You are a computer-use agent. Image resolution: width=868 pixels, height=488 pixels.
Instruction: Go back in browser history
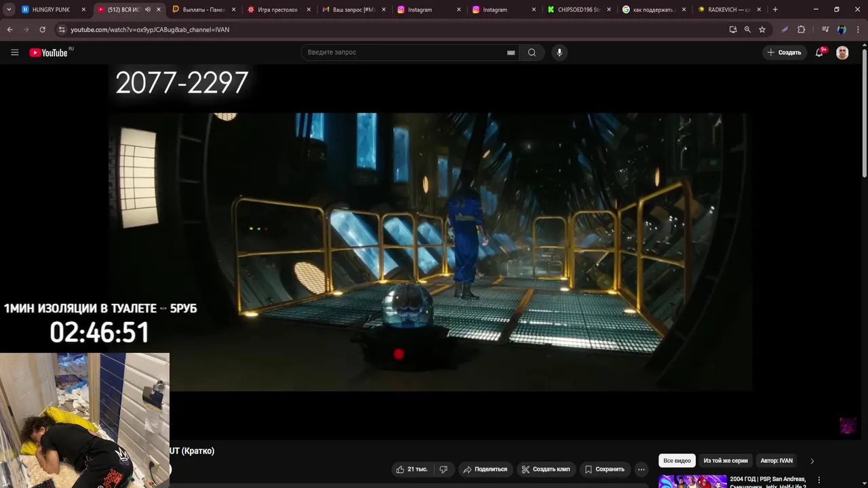9,30
